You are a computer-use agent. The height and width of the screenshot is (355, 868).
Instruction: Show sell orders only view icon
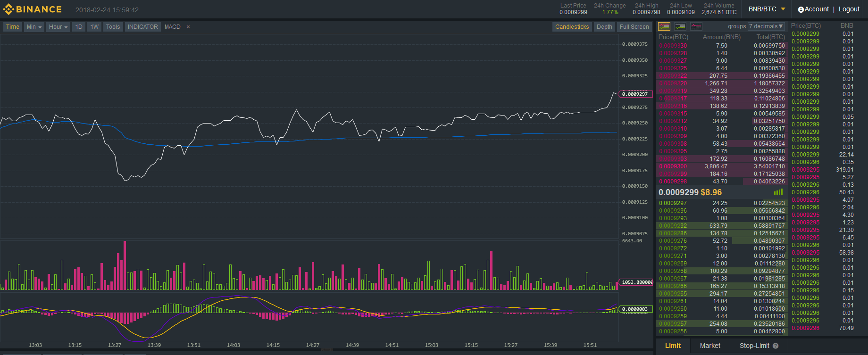(x=696, y=26)
